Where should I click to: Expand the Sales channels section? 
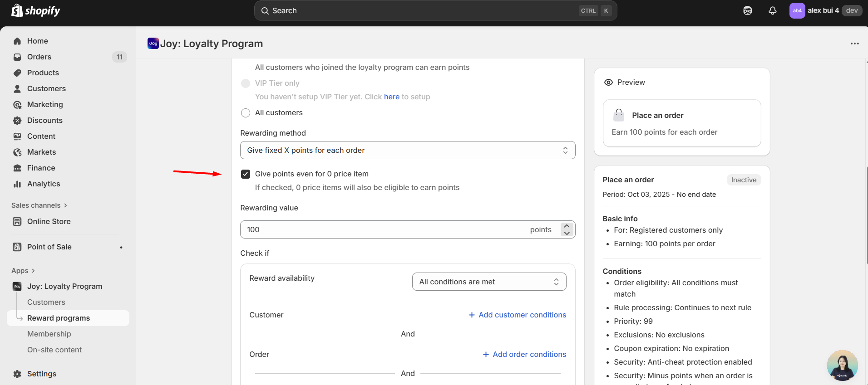39,205
